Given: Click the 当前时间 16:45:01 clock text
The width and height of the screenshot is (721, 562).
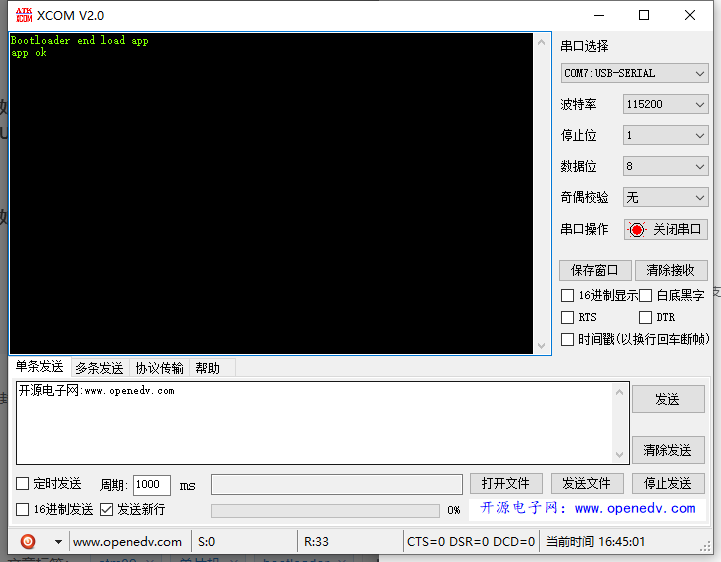Looking at the screenshot, I should coord(595,542).
